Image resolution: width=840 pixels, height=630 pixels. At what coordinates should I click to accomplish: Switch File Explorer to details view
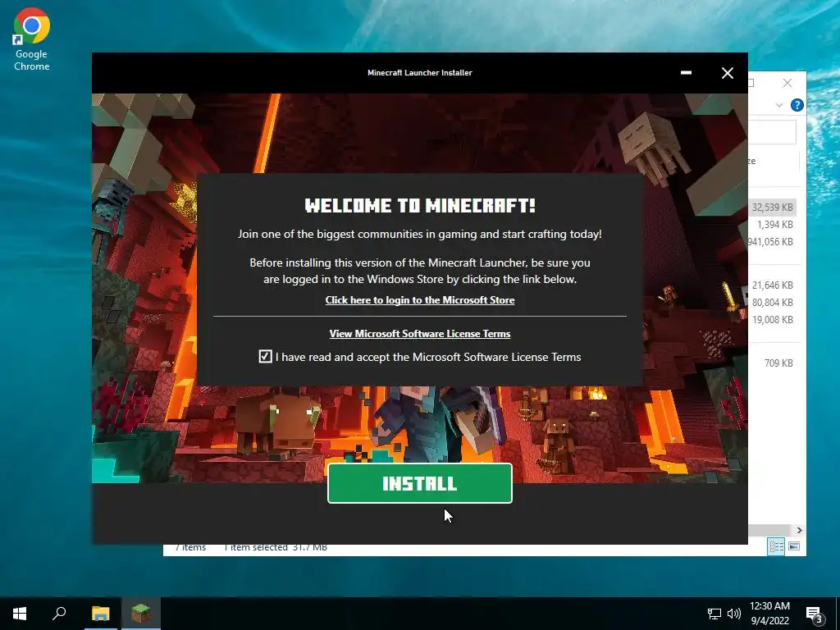776,546
